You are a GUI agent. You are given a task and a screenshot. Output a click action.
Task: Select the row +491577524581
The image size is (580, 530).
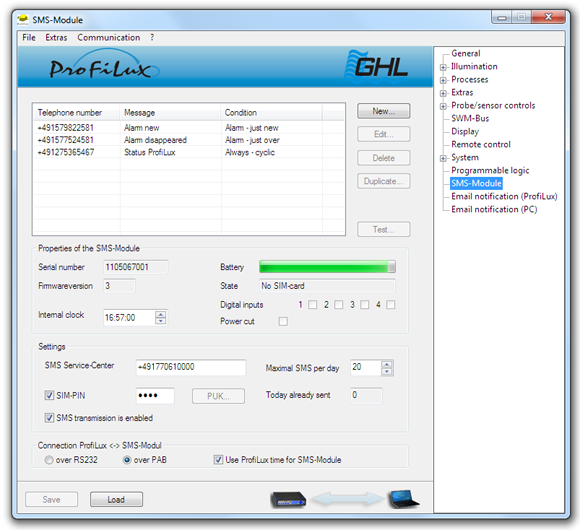coord(189,140)
